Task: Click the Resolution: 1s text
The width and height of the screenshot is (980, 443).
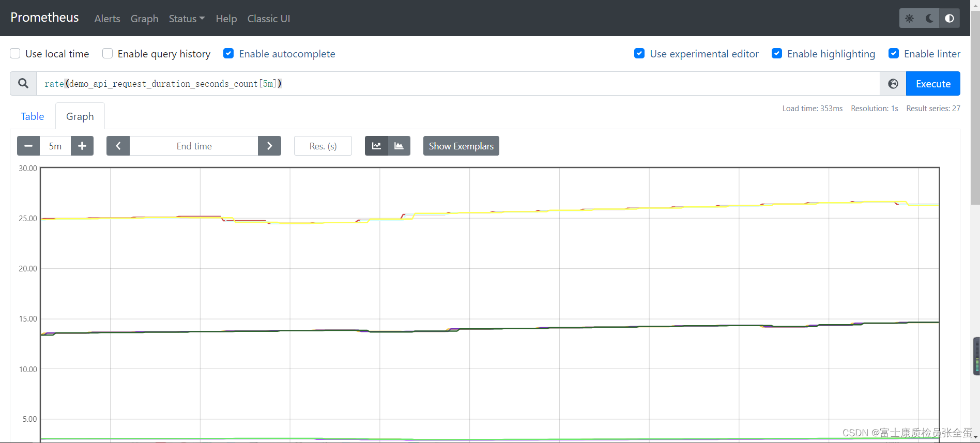Action: 875,109
